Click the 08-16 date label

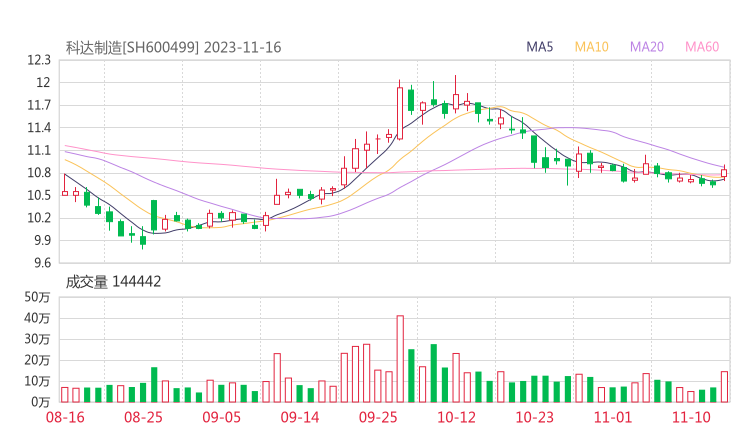click(65, 417)
